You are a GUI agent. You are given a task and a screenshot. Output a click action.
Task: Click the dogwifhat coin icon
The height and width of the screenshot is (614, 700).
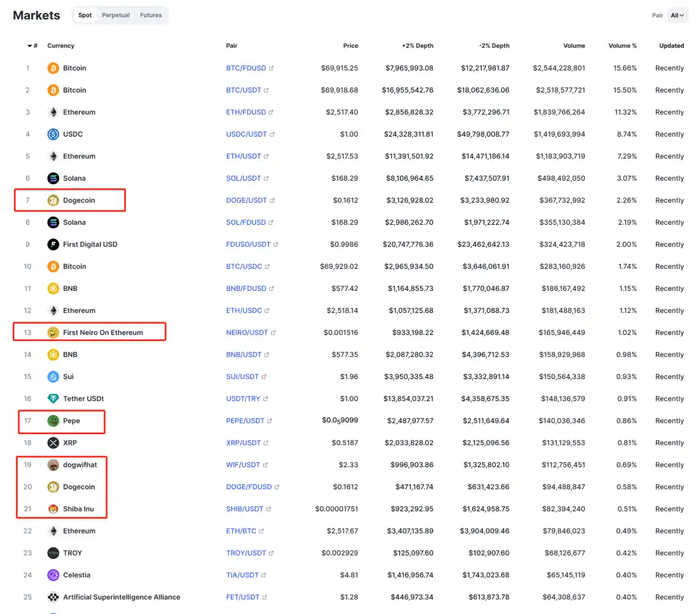(x=53, y=465)
